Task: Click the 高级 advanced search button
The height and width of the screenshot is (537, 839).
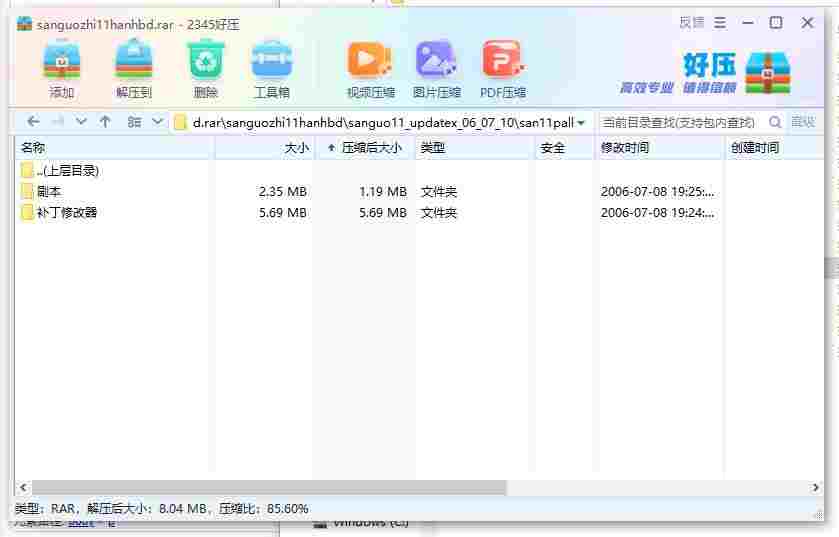Action: pyautogui.click(x=803, y=122)
